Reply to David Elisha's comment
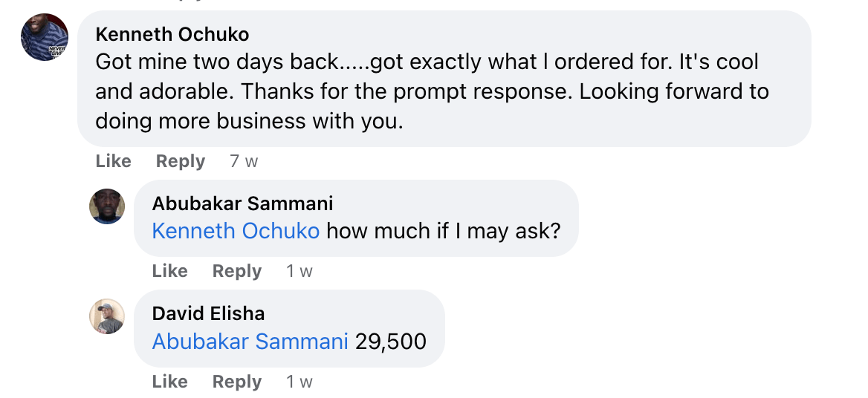 point(237,382)
